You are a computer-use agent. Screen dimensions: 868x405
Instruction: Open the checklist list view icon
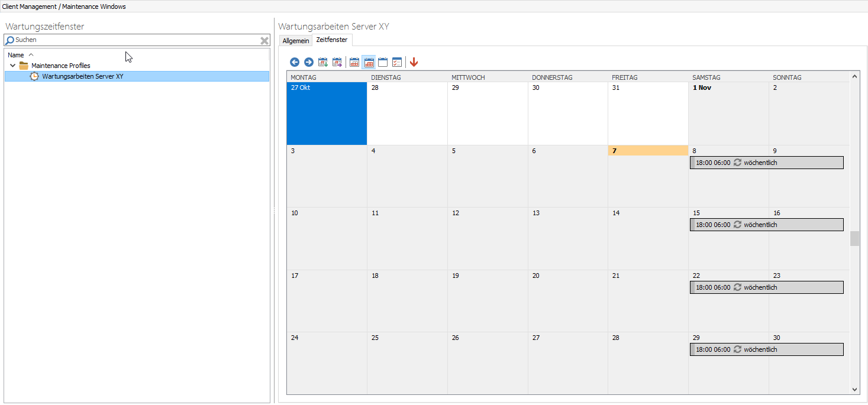coord(397,62)
